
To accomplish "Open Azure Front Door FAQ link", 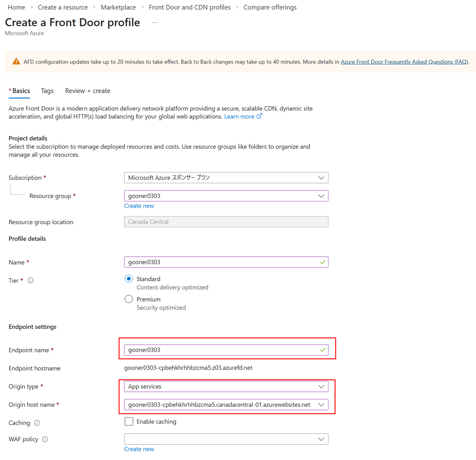I will (405, 62).
